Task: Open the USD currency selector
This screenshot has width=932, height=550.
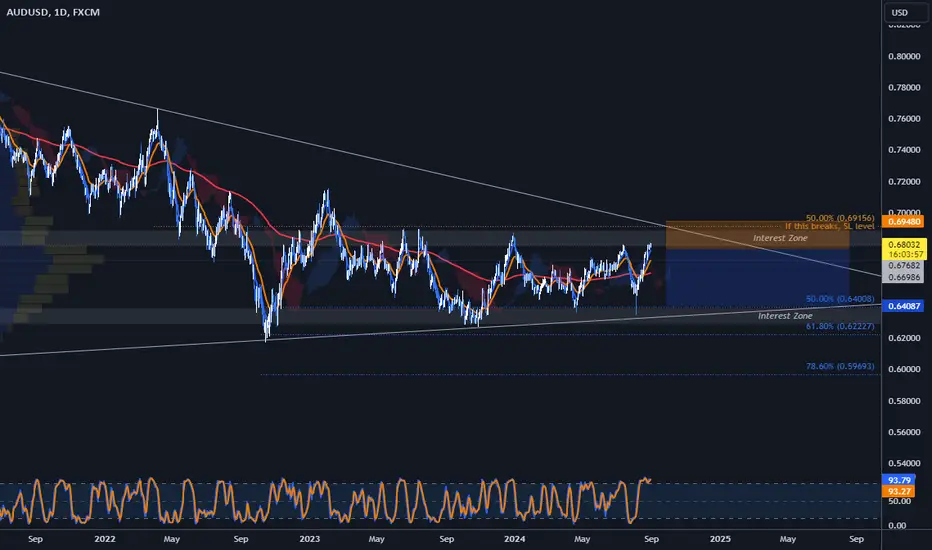Action: pos(905,12)
